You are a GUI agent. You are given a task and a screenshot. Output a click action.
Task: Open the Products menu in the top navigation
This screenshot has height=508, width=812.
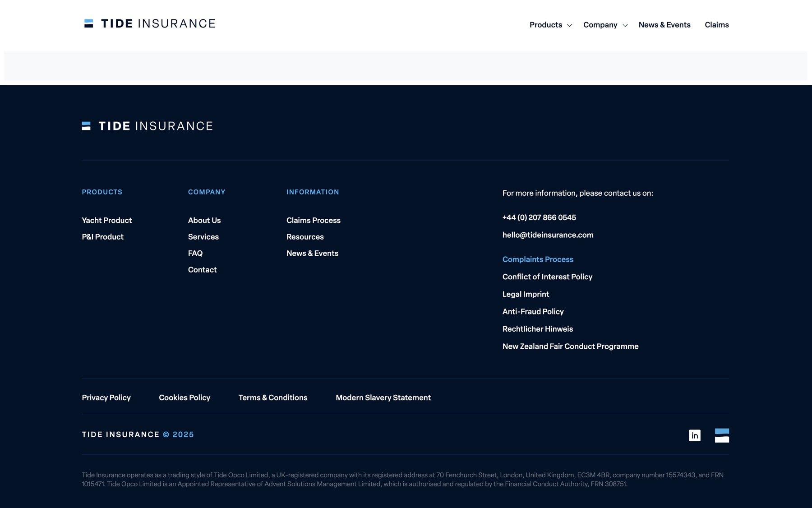(546, 25)
